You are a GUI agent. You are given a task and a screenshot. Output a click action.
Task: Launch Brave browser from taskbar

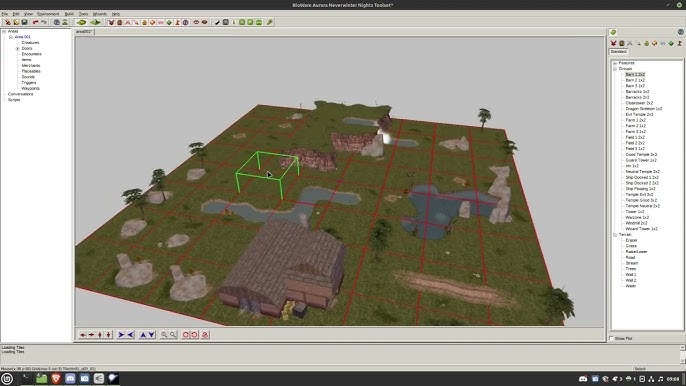tap(56, 379)
